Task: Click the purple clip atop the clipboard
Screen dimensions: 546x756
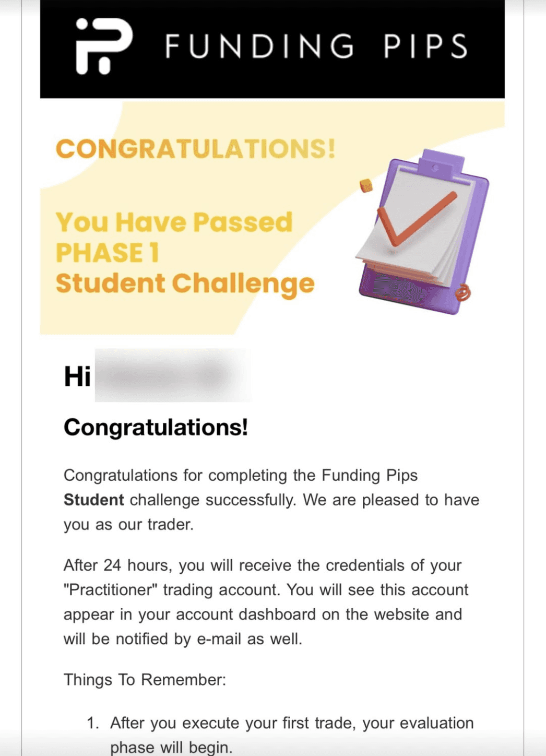Action: click(435, 163)
